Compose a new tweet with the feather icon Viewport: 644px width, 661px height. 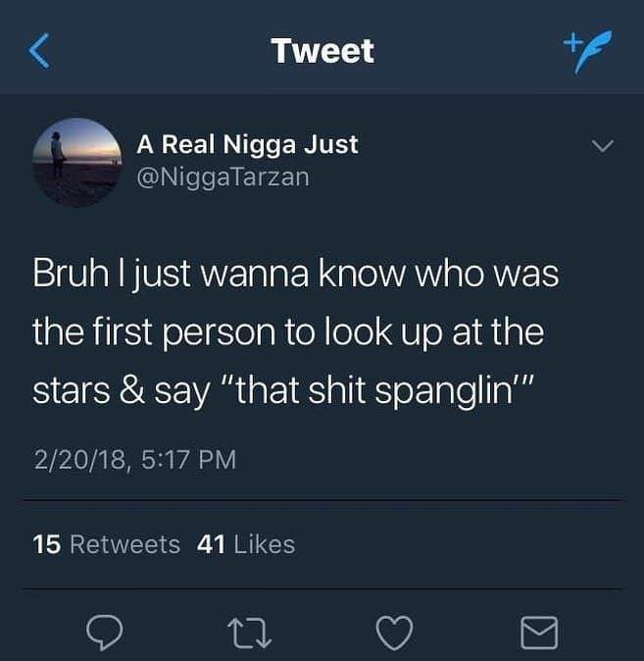pyautogui.click(x=587, y=51)
